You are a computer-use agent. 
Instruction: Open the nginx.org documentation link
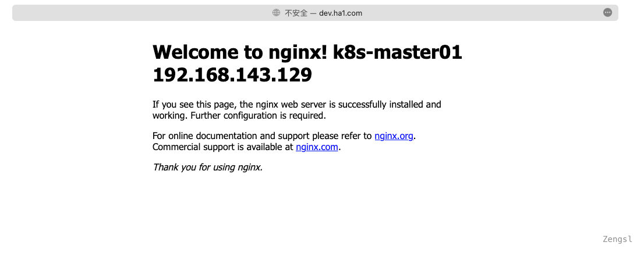tap(394, 136)
